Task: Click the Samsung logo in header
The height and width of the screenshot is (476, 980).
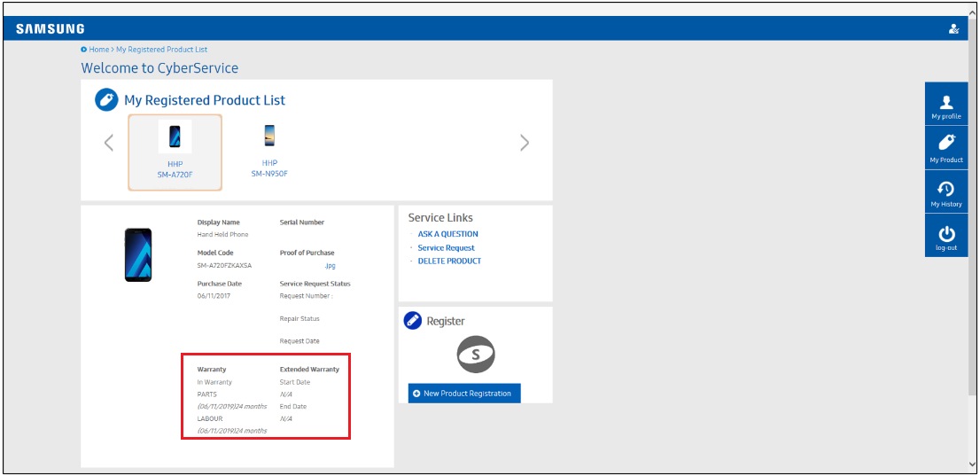Action: [x=50, y=28]
